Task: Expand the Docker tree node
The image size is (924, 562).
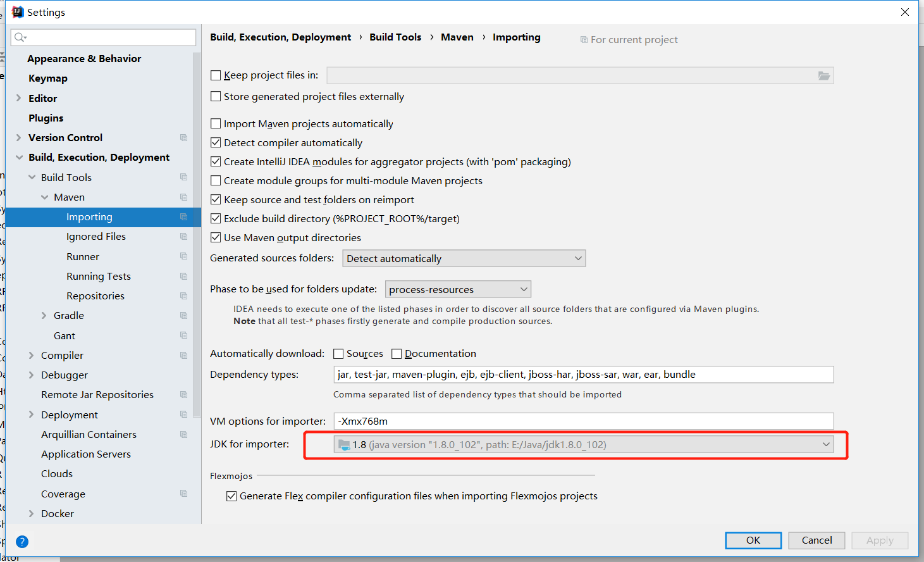Action: [x=31, y=513]
